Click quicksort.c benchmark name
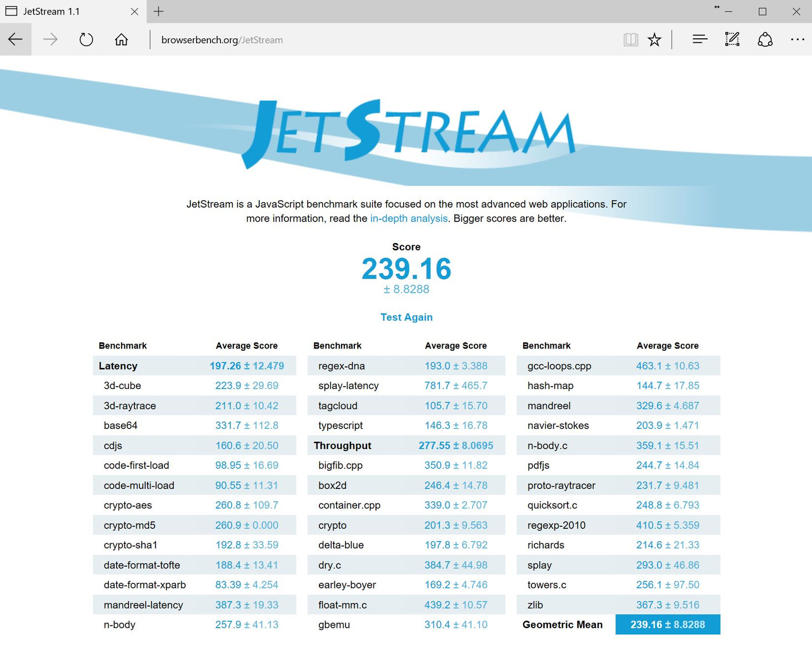Image resolution: width=812 pixels, height=666 pixels. [553, 506]
